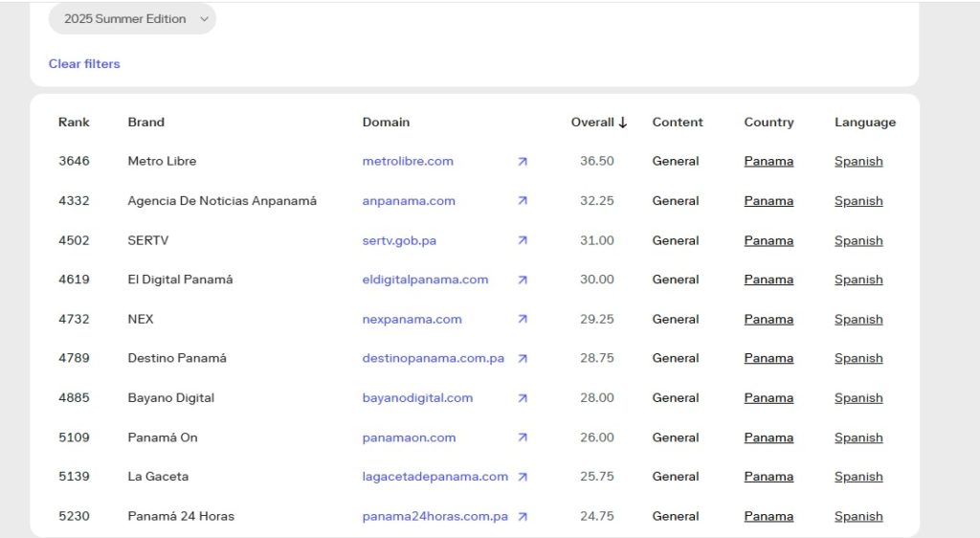This screenshot has height=538, width=980.
Task: Open external link arrow for nexpanama.com
Action: click(x=523, y=320)
